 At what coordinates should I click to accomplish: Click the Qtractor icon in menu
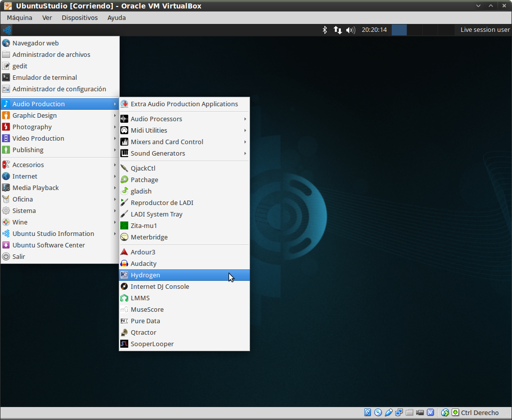pos(124,332)
